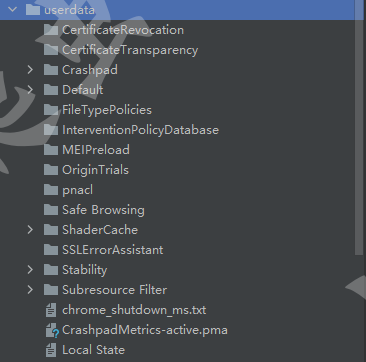Viewport: 366px width, 362px height.
Task: Select the pnacl folder name
Action: [77, 190]
